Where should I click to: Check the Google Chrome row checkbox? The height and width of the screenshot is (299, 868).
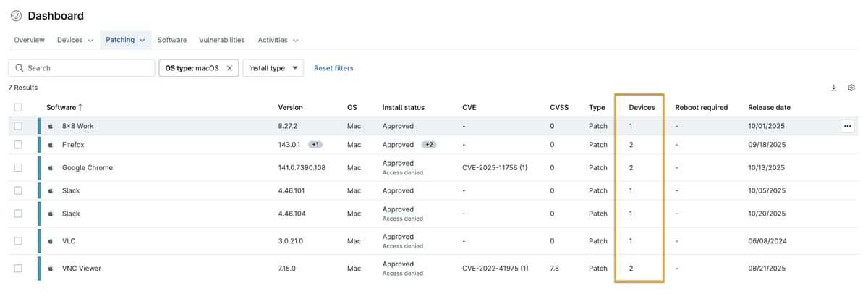pos(18,168)
